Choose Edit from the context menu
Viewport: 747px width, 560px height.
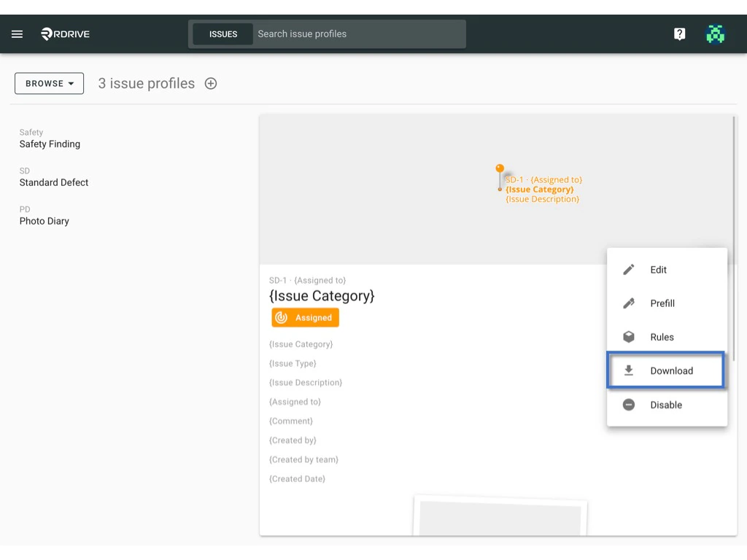coord(658,270)
